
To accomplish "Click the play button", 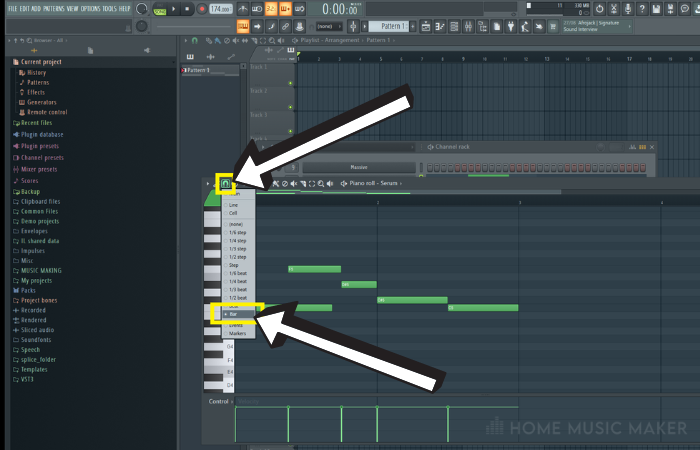I will click(174, 8).
